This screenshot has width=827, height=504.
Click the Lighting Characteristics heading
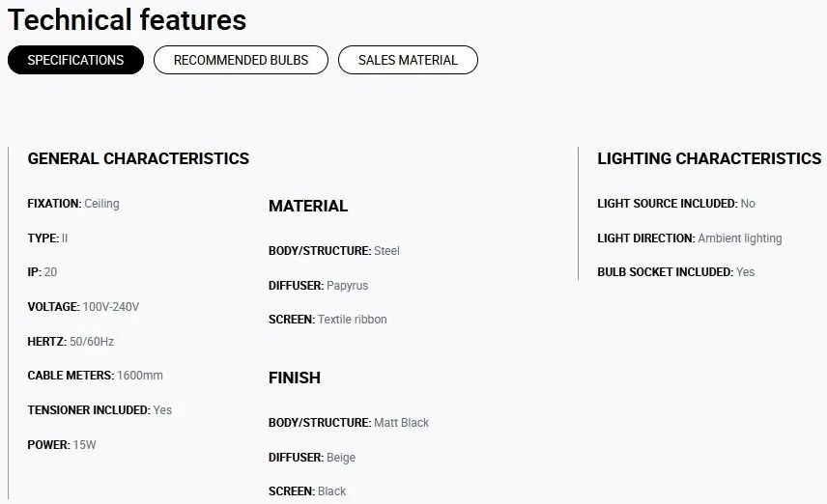point(709,158)
